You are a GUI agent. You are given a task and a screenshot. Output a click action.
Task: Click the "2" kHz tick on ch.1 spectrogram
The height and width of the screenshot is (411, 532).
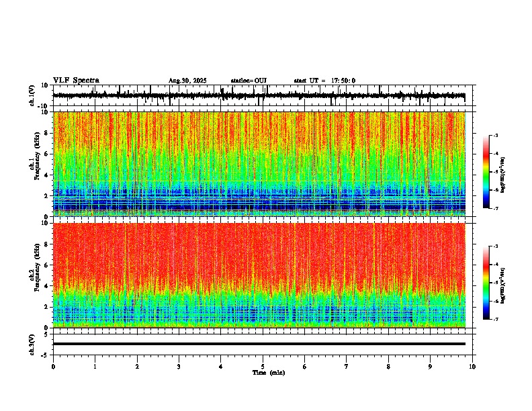pos(47,196)
